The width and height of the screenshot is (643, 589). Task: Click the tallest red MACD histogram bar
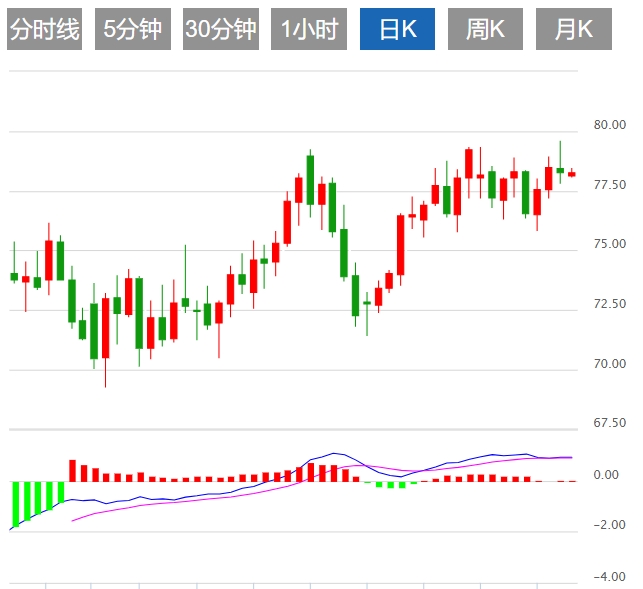(x=73, y=470)
